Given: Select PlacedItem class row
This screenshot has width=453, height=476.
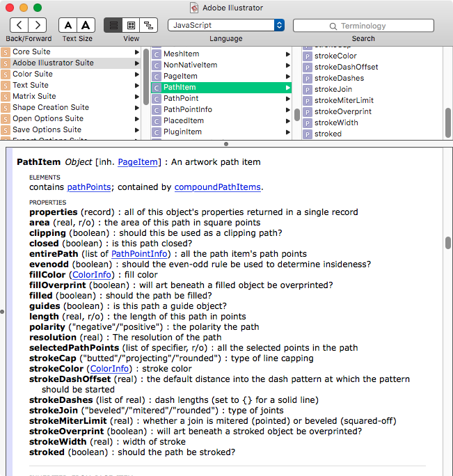Looking at the screenshot, I should pyautogui.click(x=221, y=121).
